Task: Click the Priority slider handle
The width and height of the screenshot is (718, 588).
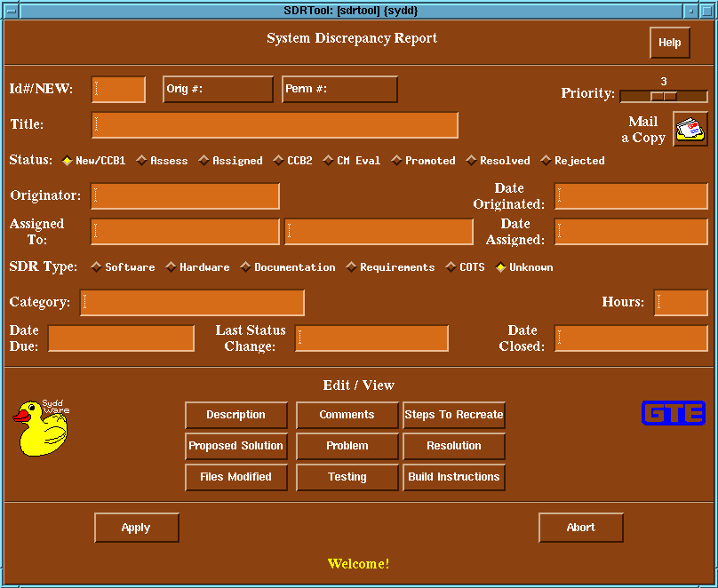Action: (664, 96)
